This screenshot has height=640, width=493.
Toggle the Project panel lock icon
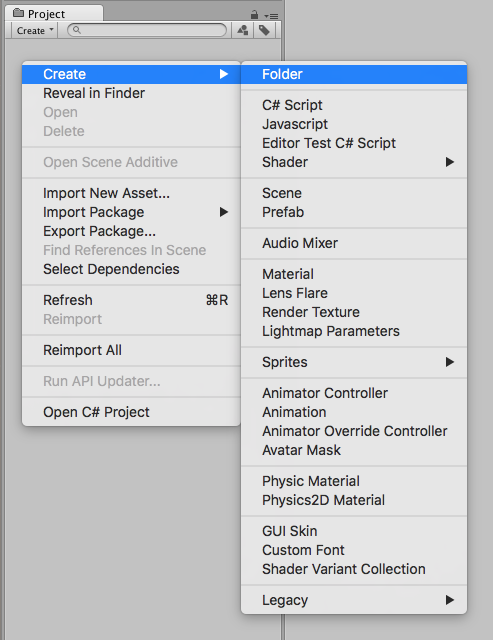[x=254, y=15]
